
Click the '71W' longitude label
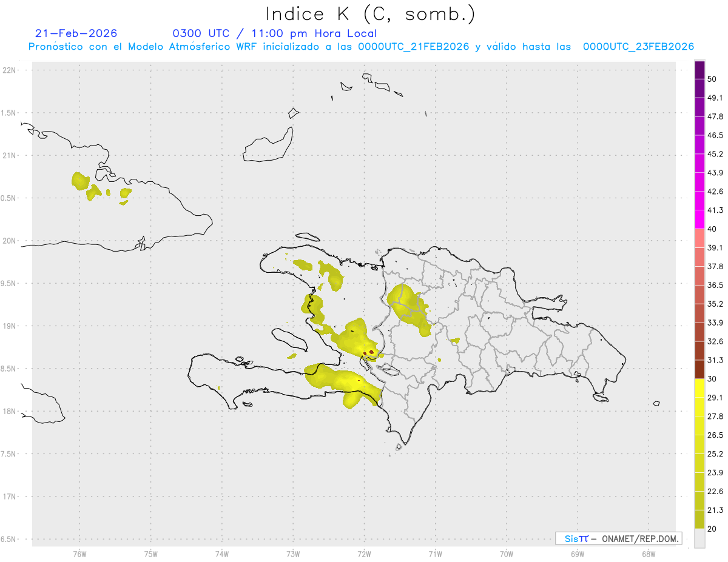click(435, 554)
